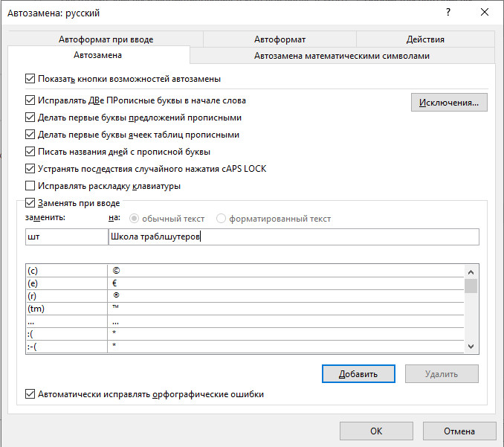Enable 'Исправлять раскладку клавиатуры' checkbox
Image resolution: width=504 pixels, height=447 pixels.
click(30, 186)
